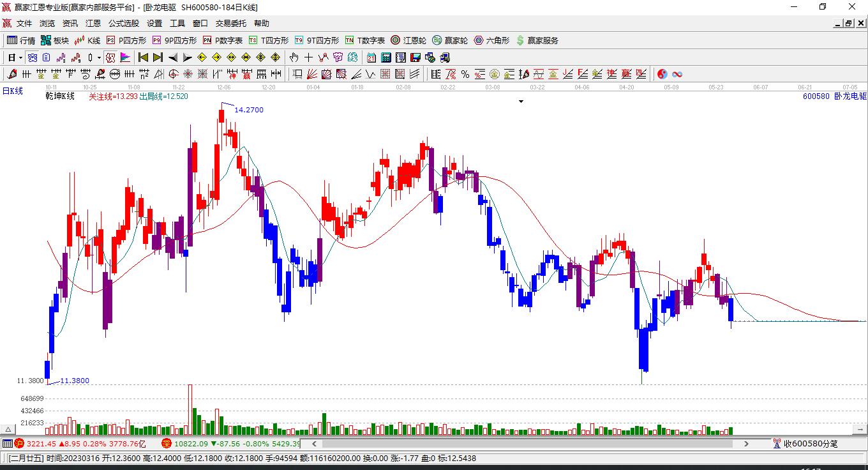Click the red fan lines drawing icon

(311, 74)
